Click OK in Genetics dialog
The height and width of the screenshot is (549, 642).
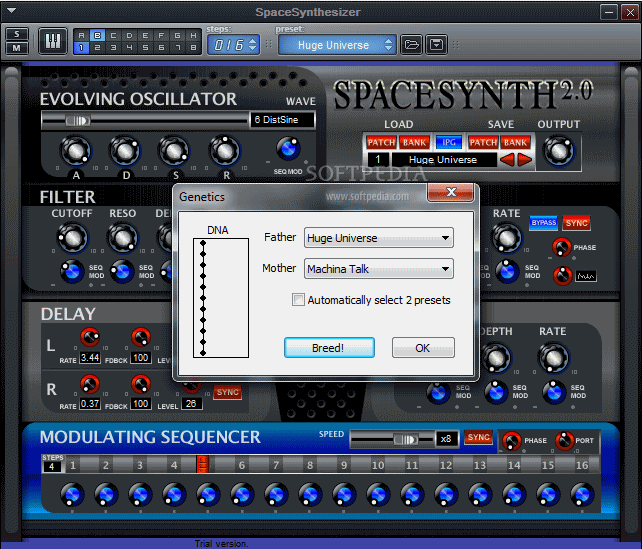tap(423, 348)
